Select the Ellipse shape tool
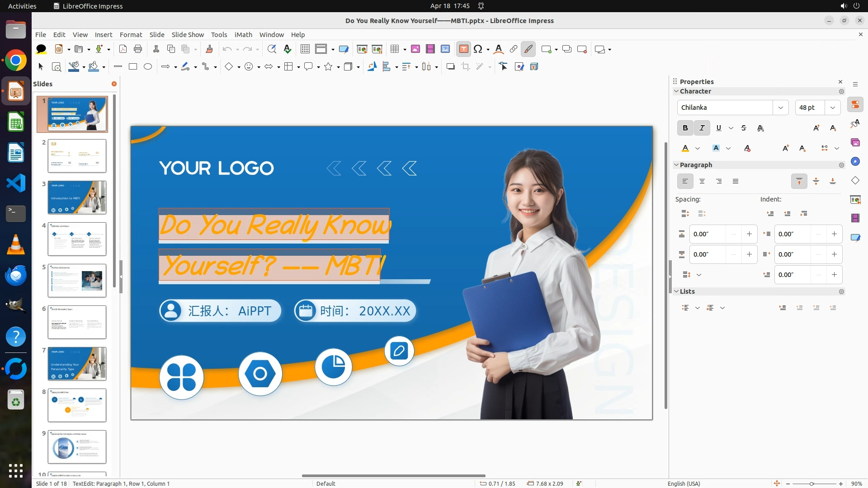The image size is (868, 488). (x=148, y=67)
